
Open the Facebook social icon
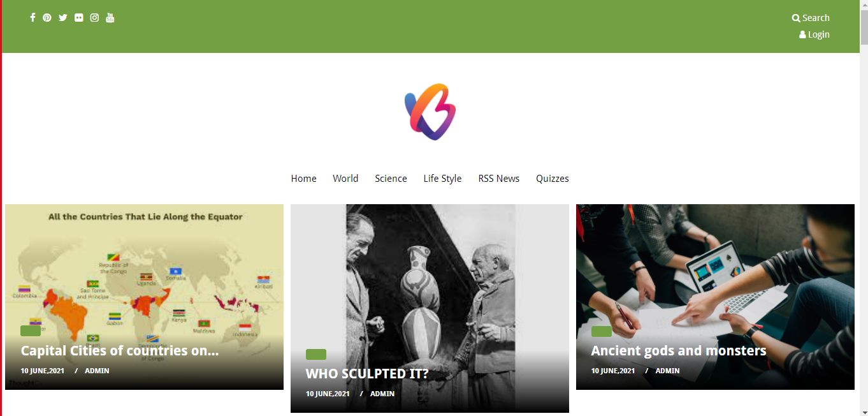click(x=33, y=17)
